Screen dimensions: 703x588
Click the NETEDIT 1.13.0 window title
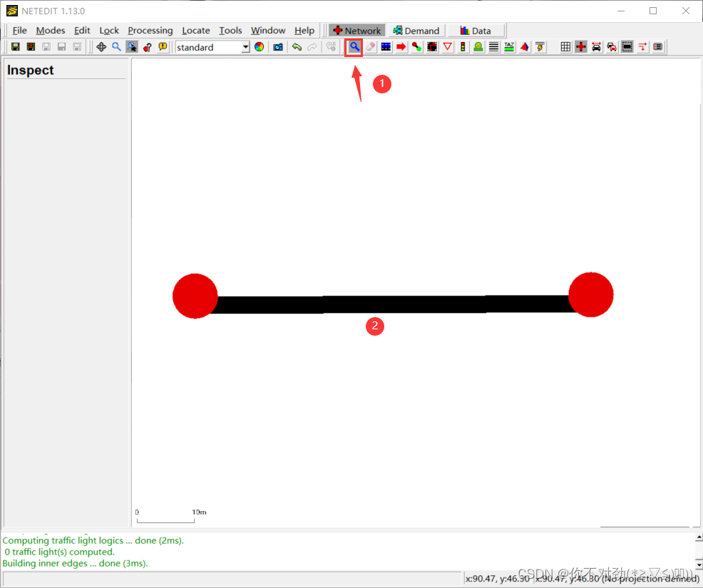pyautogui.click(x=53, y=11)
